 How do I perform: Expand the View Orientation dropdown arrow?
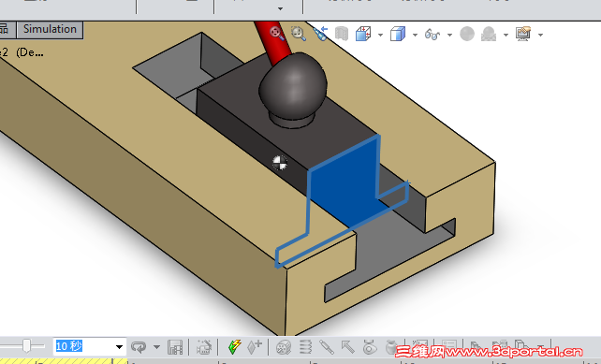380,35
